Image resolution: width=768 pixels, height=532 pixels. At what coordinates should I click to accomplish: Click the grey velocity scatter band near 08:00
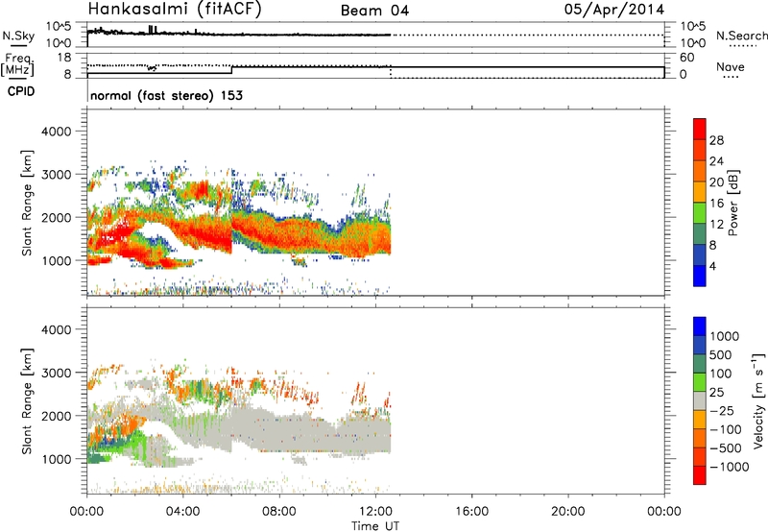click(279, 431)
